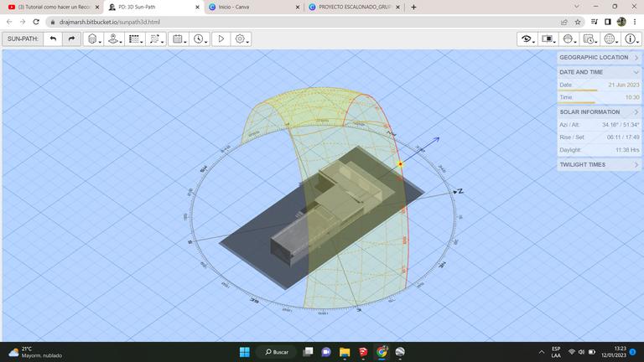Open the information icon menu
The height and width of the screenshot is (362, 644).
(x=631, y=39)
